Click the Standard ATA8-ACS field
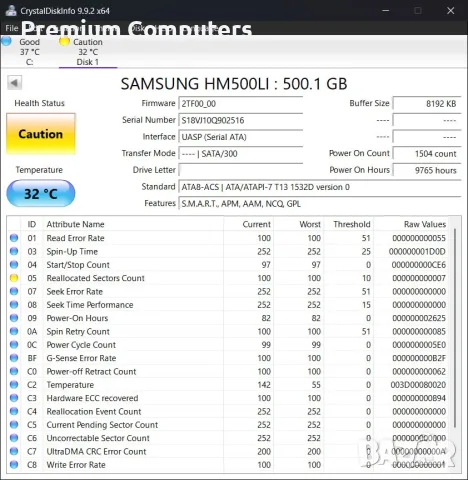The width and height of the screenshot is (468, 480). (320, 187)
